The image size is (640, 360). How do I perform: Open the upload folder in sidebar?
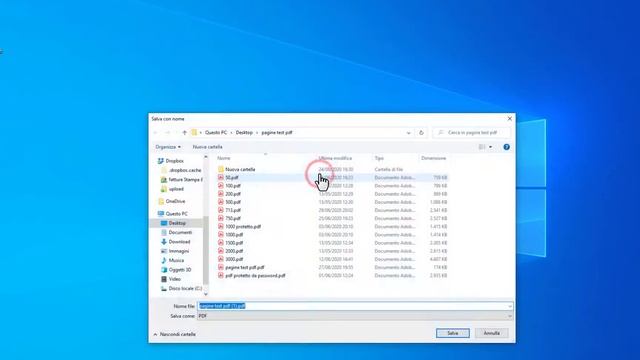176,189
